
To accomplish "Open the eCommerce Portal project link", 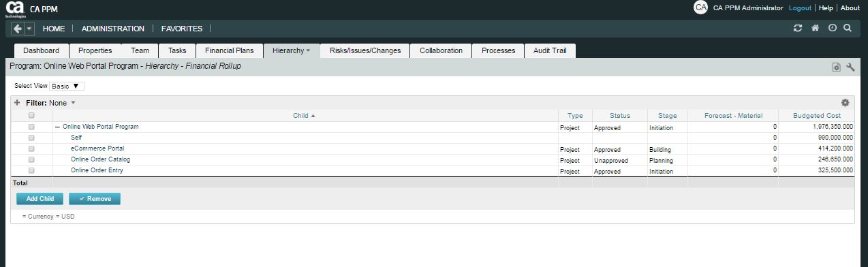I will coord(97,148).
